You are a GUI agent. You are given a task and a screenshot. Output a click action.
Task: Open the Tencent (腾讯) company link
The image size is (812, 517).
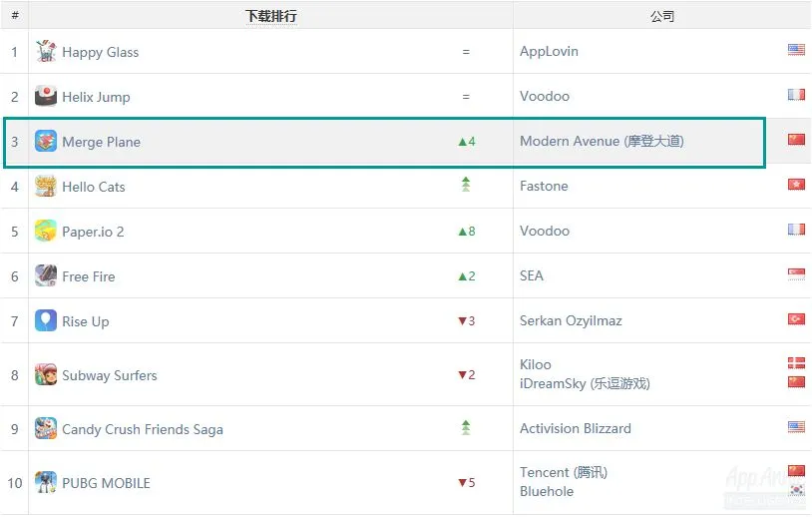coord(564,473)
